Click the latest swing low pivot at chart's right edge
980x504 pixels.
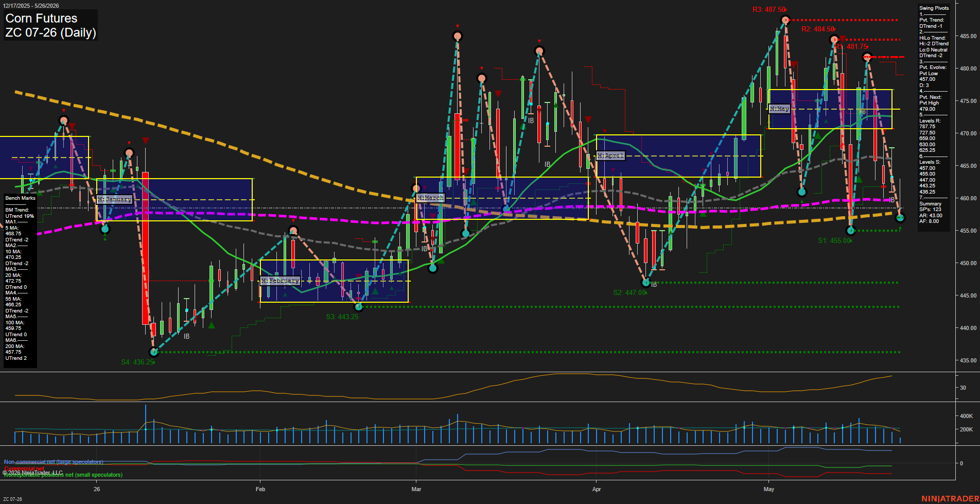pos(900,218)
